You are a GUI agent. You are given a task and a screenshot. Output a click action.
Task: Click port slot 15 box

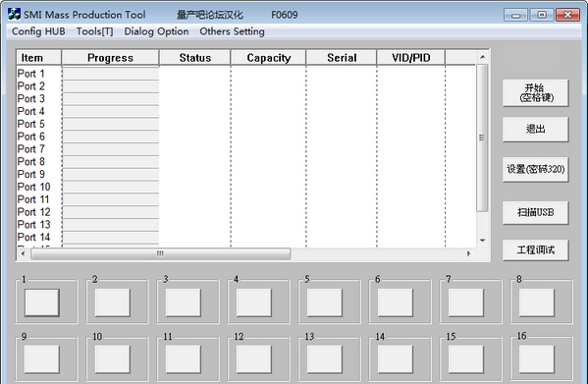point(466,359)
